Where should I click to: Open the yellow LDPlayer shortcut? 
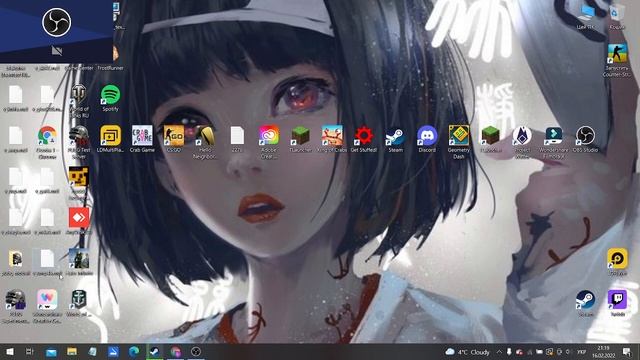(617, 259)
